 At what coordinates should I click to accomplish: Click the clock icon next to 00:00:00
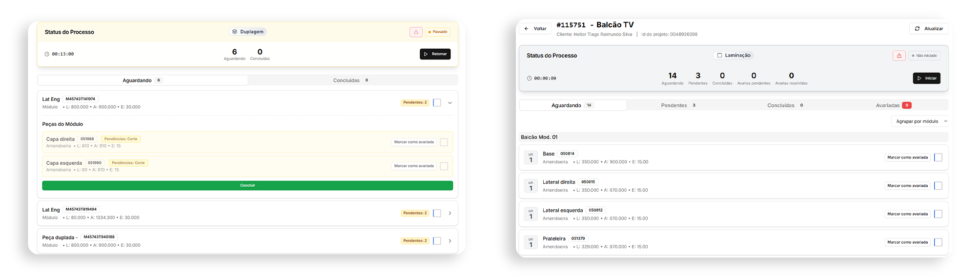529,79
